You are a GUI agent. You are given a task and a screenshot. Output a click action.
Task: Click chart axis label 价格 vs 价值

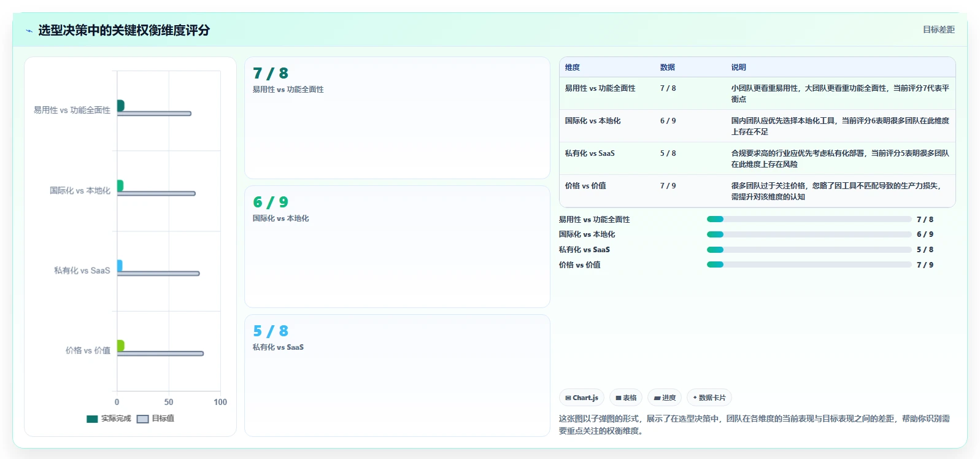(88, 351)
